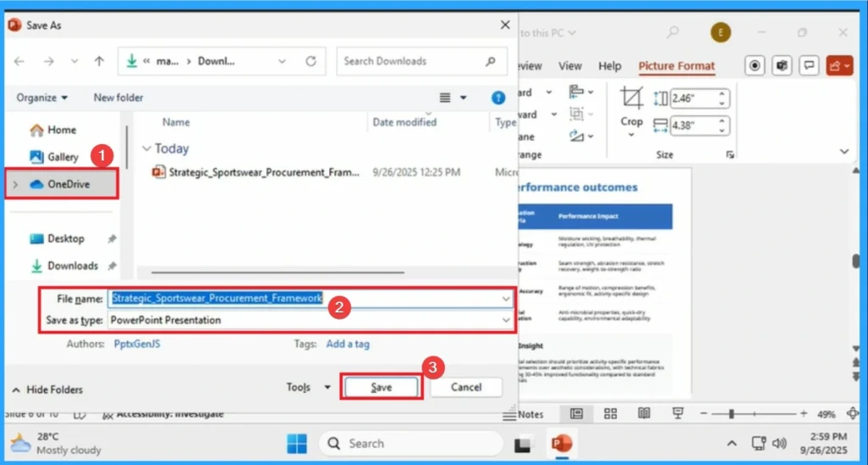Open the Comments pane icon
This screenshot has height=465, width=868.
[809, 65]
